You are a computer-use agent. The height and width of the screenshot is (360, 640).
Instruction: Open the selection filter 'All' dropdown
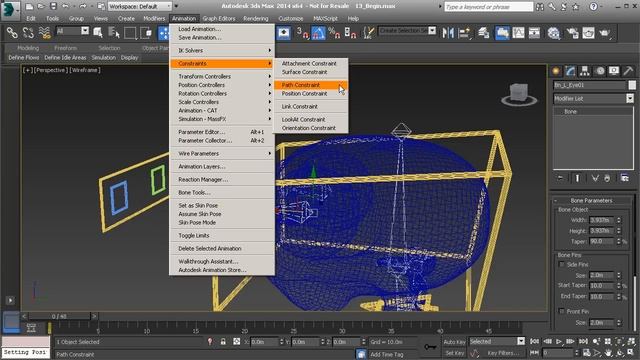pos(72,31)
